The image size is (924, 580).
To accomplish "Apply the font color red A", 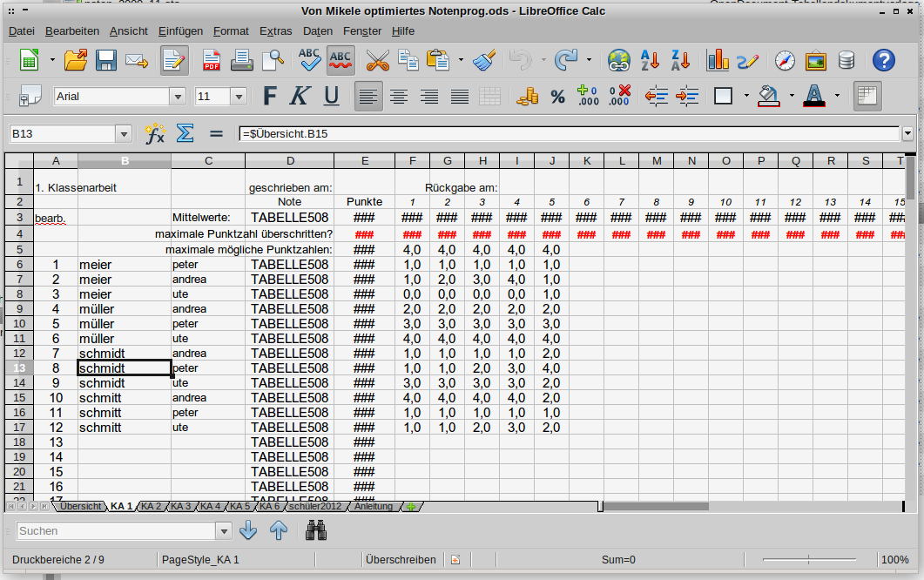I will point(814,96).
